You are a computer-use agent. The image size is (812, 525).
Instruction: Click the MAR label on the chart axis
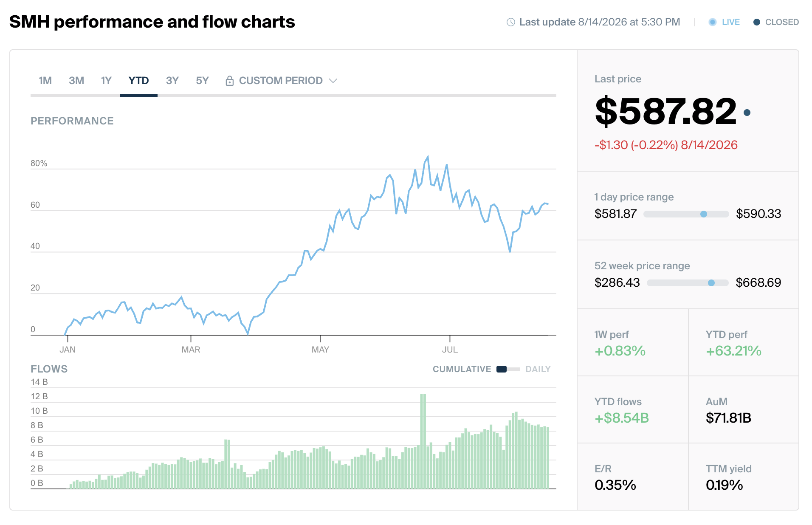coord(191,350)
